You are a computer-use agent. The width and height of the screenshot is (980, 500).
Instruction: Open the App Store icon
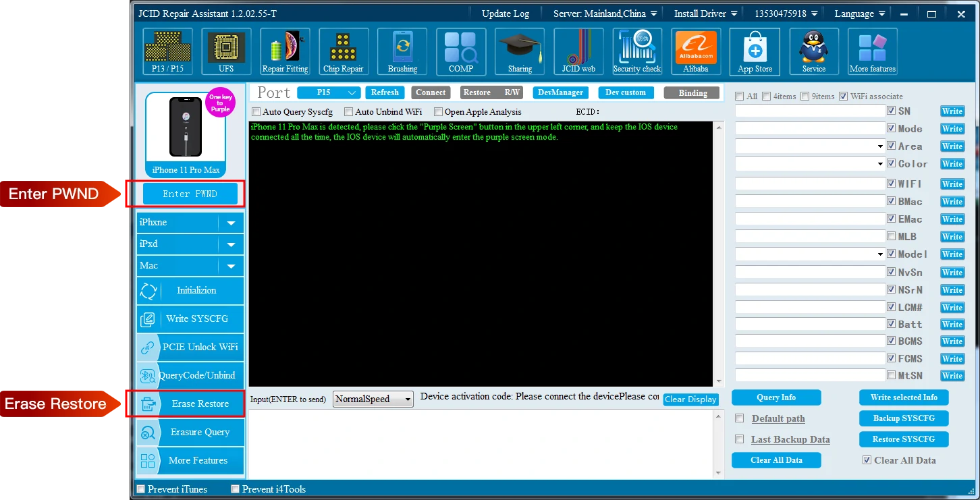click(x=755, y=51)
